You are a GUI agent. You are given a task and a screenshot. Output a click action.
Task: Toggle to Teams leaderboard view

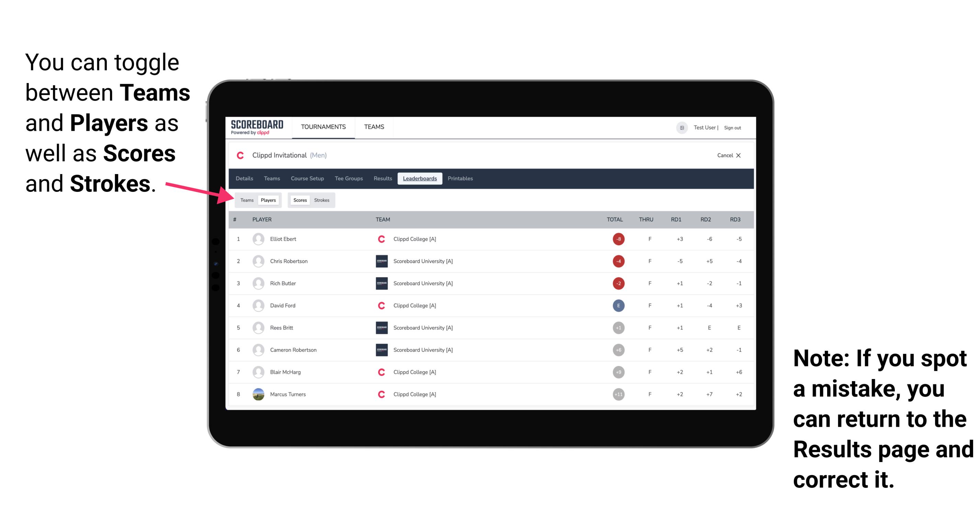point(246,199)
